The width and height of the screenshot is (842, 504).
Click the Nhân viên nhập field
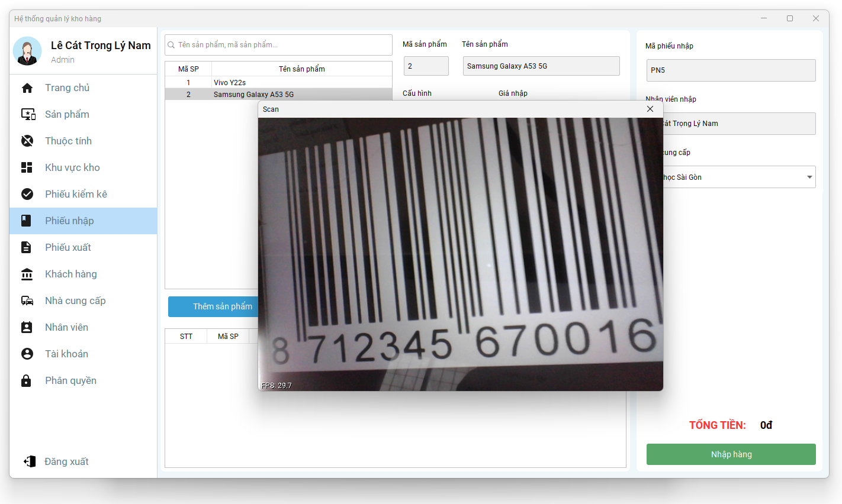tap(739, 124)
